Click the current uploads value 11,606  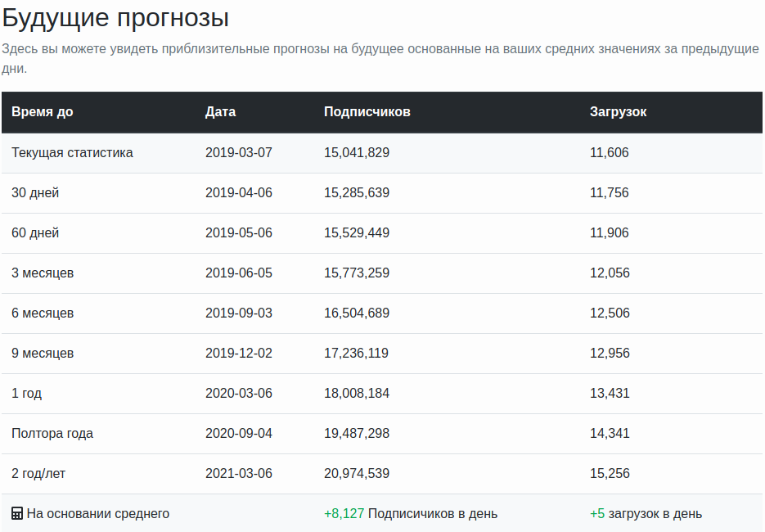point(610,153)
